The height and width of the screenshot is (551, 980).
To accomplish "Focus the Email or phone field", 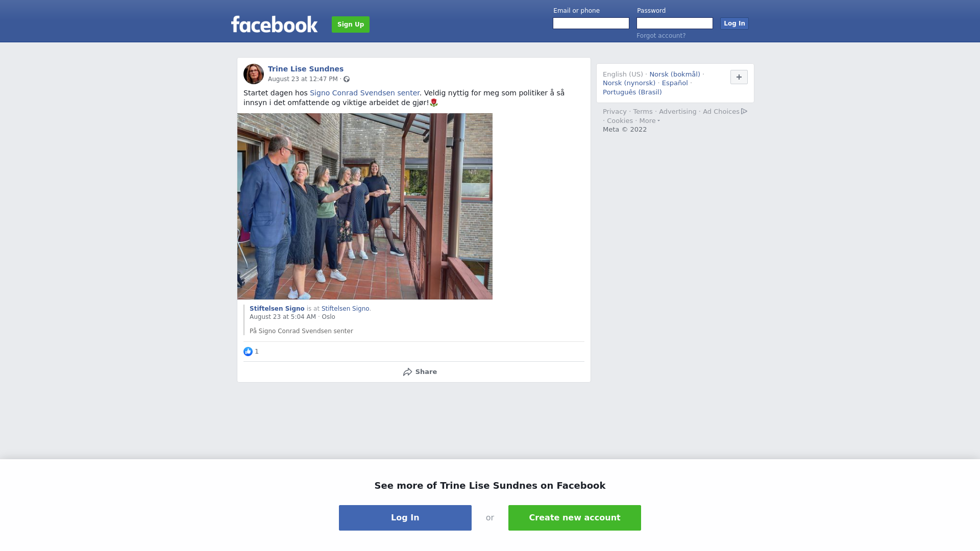I will click(x=591, y=23).
